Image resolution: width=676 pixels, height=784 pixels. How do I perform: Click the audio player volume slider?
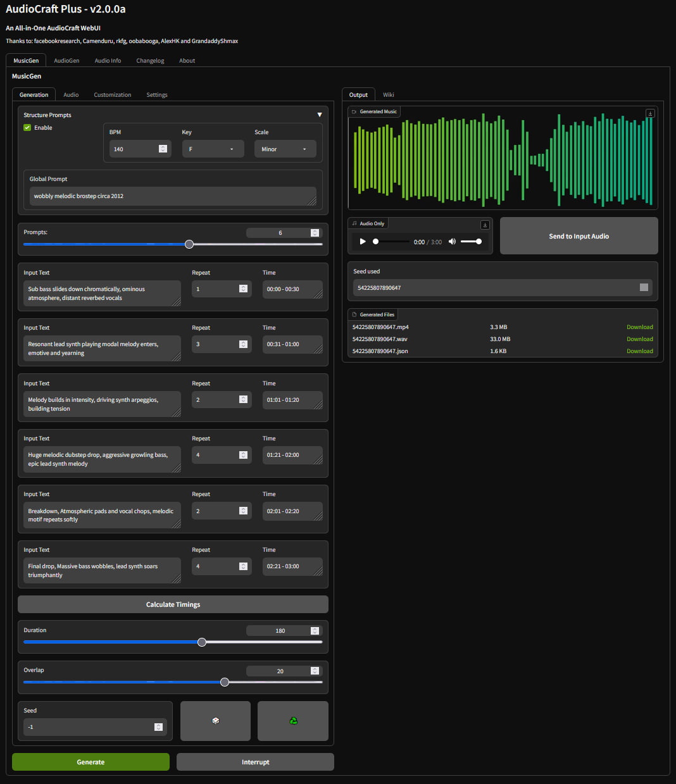(471, 241)
